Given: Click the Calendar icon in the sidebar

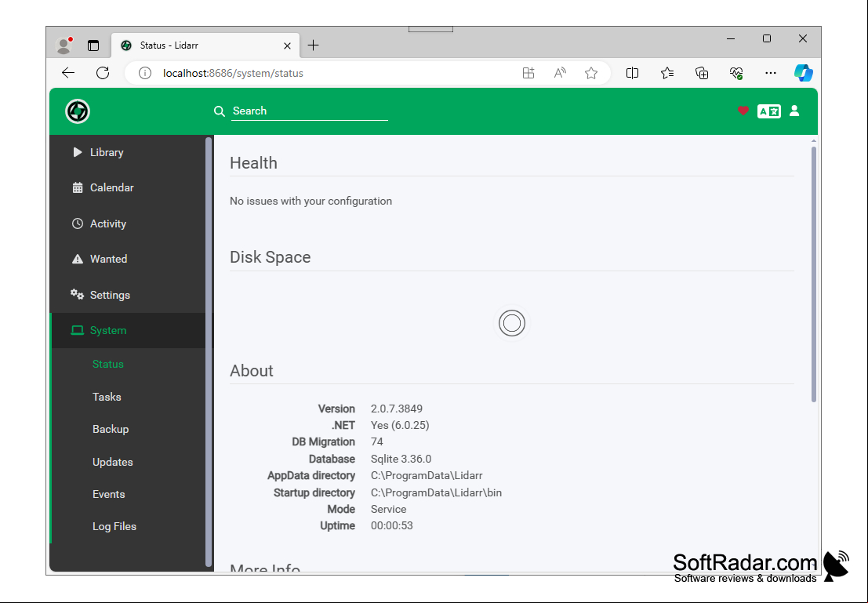Looking at the screenshot, I should pyautogui.click(x=78, y=187).
